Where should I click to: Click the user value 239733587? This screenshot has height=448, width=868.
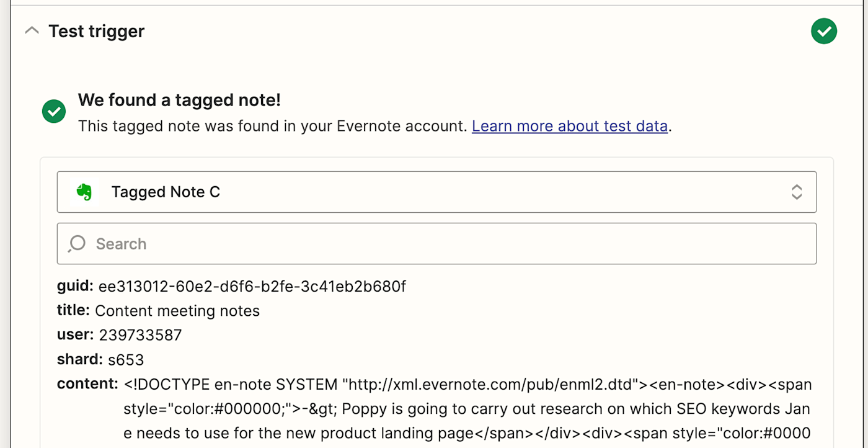pos(140,336)
